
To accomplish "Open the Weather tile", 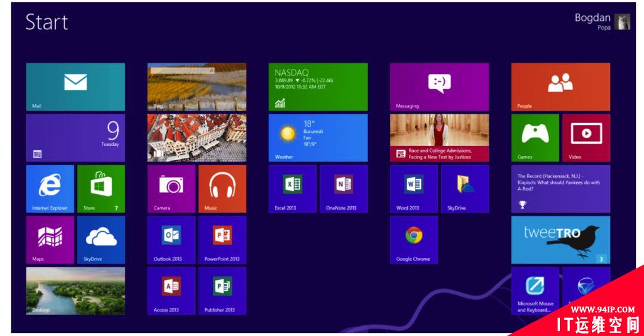I will [318, 138].
